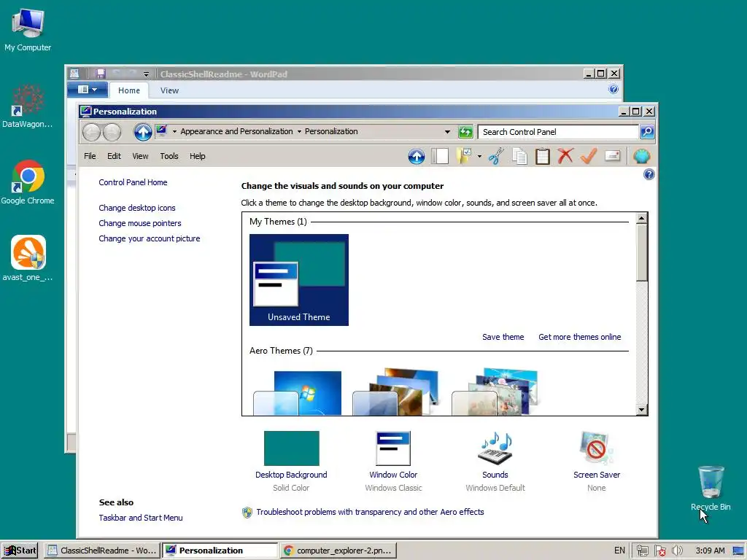Click Change mouse pointers link
This screenshot has width=747, height=560.
[140, 223]
